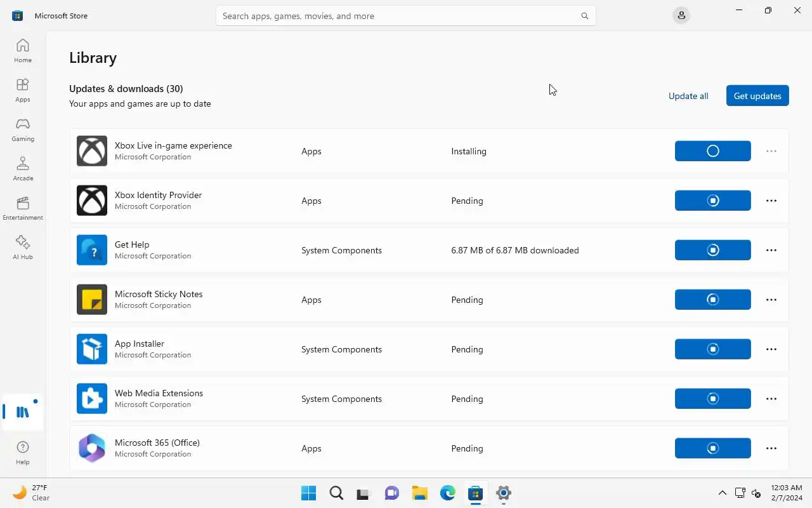Screen dimensions: 812x508
Task: Click the Xbox Live in-game experience installing progress button
Action: click(713, 151)
